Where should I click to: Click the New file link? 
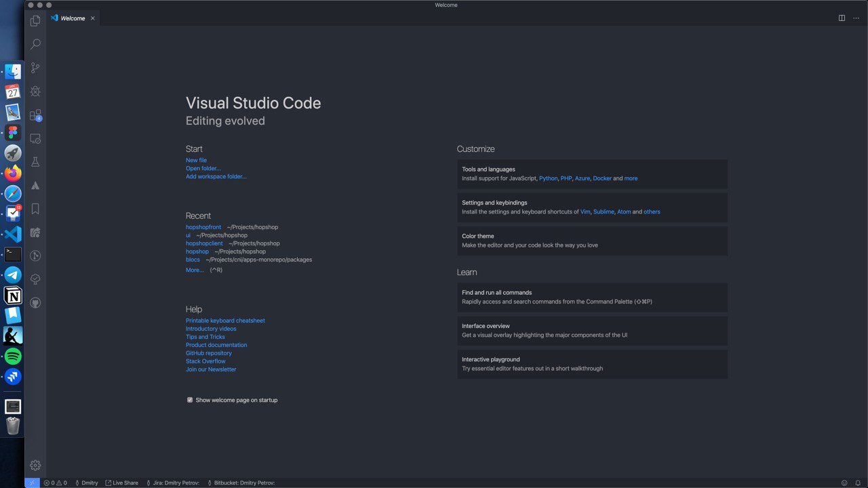point(197,161)
